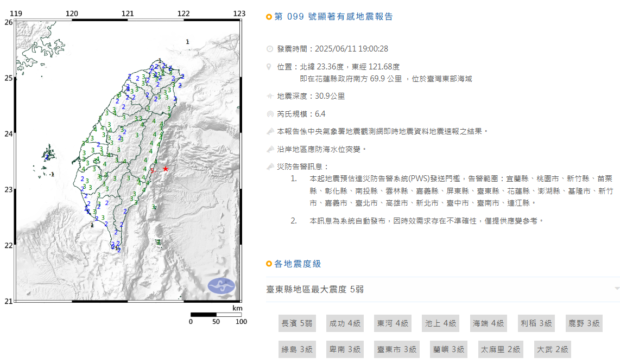Image resolution: width=620 pixels, height=364 pixels.
Task: Collapse the 臺東縣地區最大震度 section arrow
Action: pos(617,289)
